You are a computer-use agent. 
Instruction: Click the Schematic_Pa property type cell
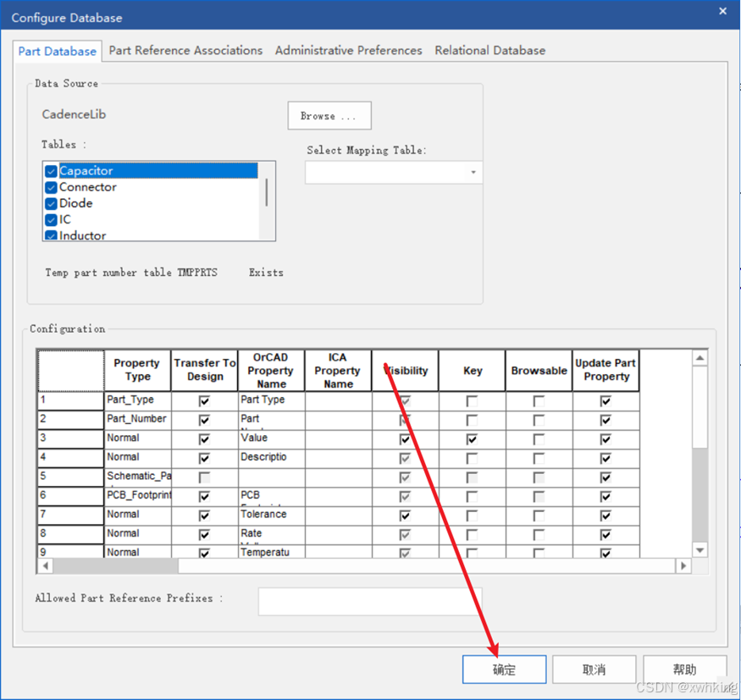coord(137,477)
